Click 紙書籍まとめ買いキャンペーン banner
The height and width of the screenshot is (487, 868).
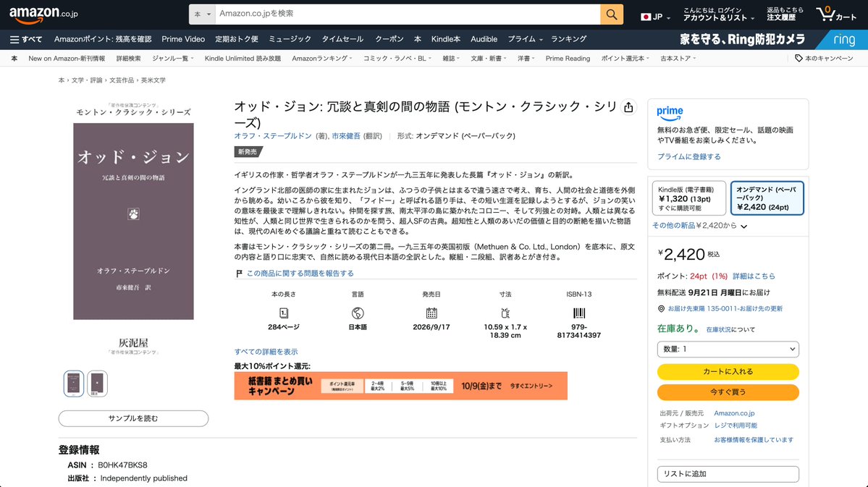(401, 386)
